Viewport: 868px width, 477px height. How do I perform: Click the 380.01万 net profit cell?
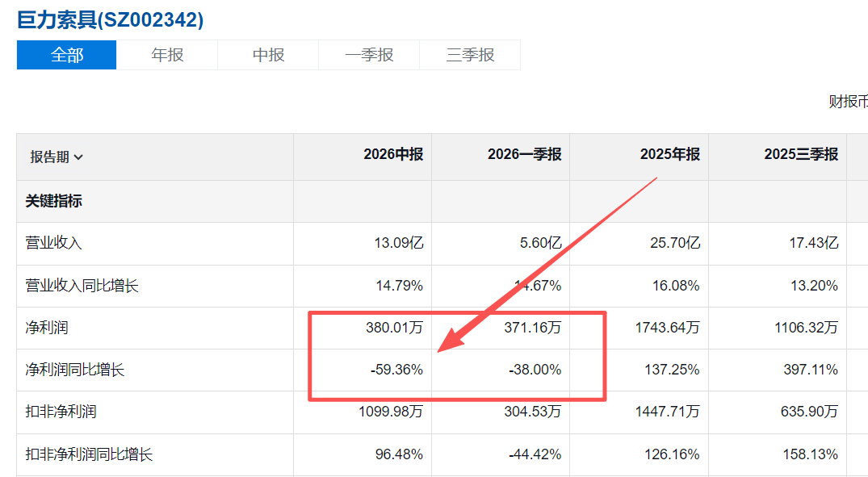pyautogui.click(x=394, y=328)
